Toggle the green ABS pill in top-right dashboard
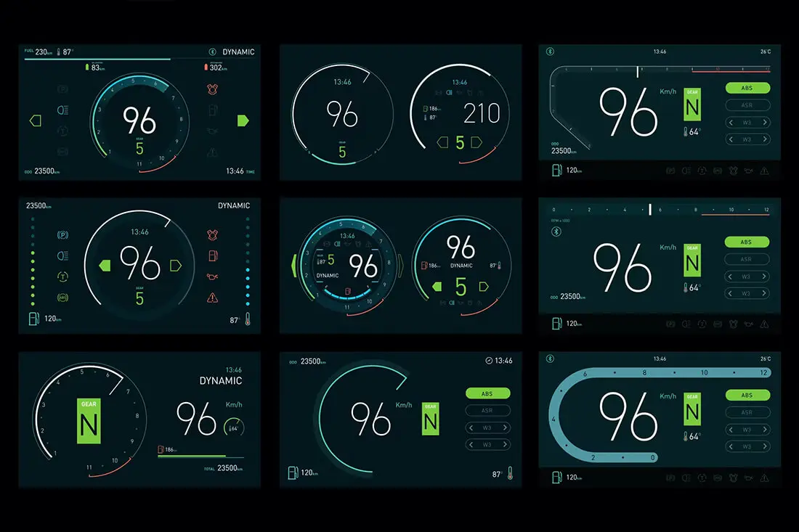The width and height of the screenshot is (799, 532). point(747,88)
